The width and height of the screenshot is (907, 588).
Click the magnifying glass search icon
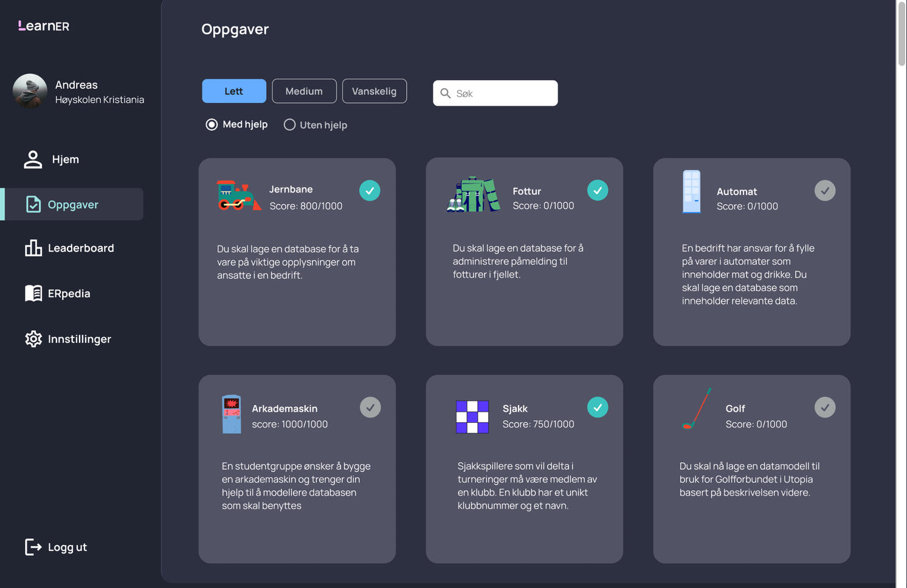pos(446,94)
